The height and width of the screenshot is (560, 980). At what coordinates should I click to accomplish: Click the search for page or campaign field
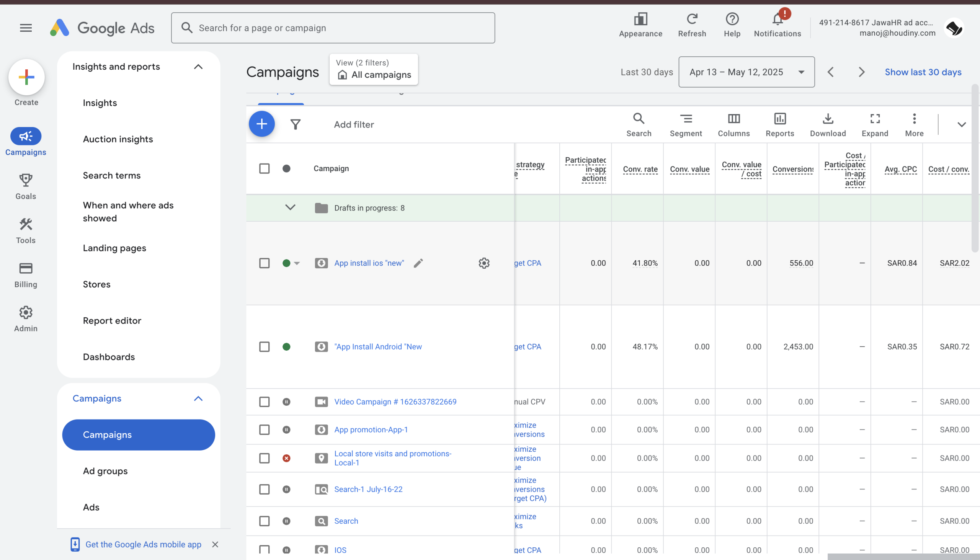click(333, 28)
